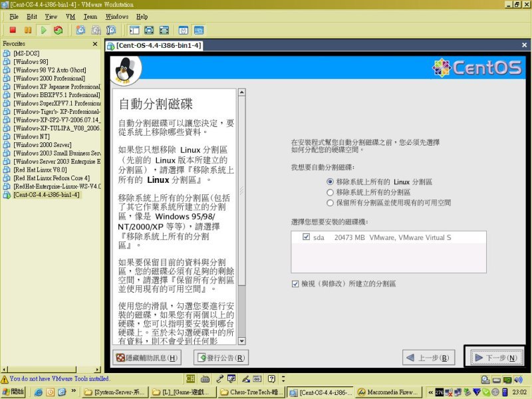Viewport: 532px width, 399px height.
Task: Select [Windows XP Japanese Professional] favorite
Action: click(57, 86)
